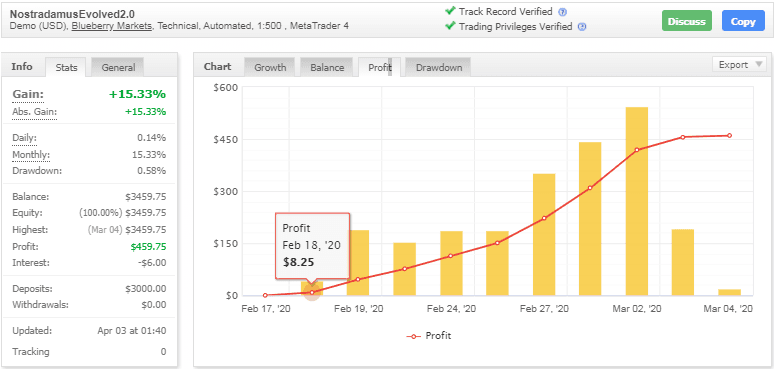
Task: Click the last Mar 04 line data point
Action: pos(730,136)
